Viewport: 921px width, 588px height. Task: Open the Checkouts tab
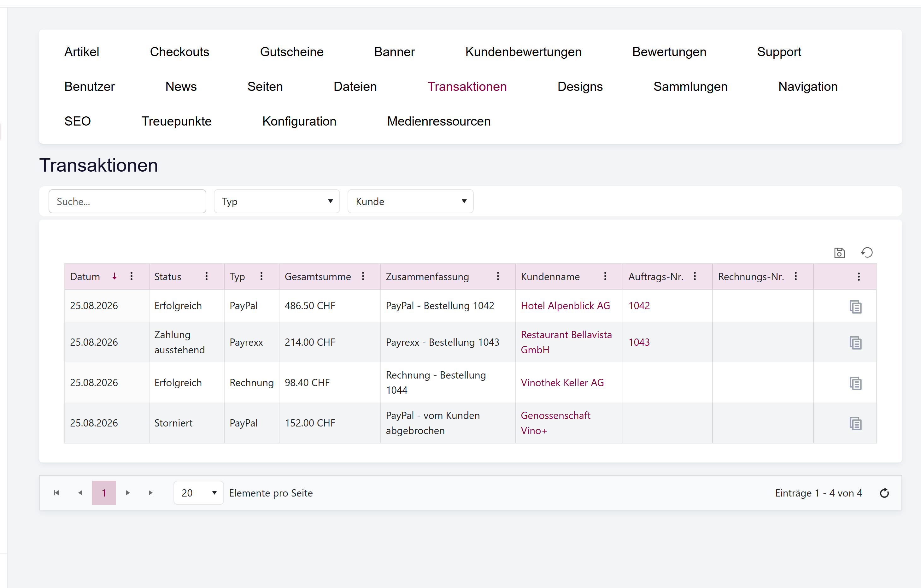click(179, 52)
